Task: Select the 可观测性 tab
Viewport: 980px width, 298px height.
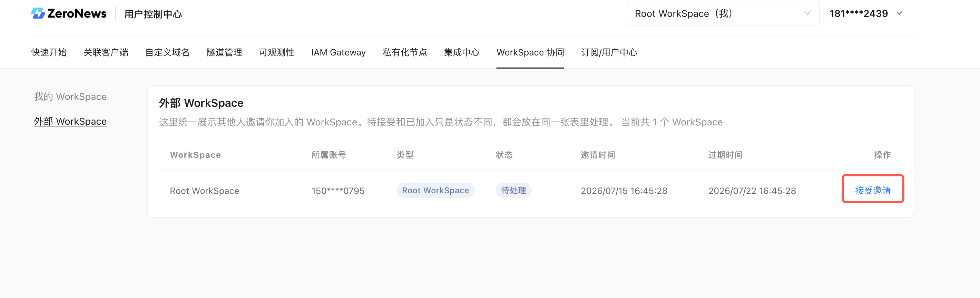Action: (277, 52)
